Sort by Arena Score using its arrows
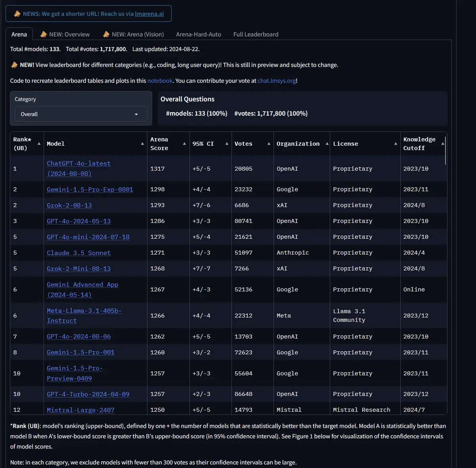Screen dimensions: 476x468 (184, 144)
